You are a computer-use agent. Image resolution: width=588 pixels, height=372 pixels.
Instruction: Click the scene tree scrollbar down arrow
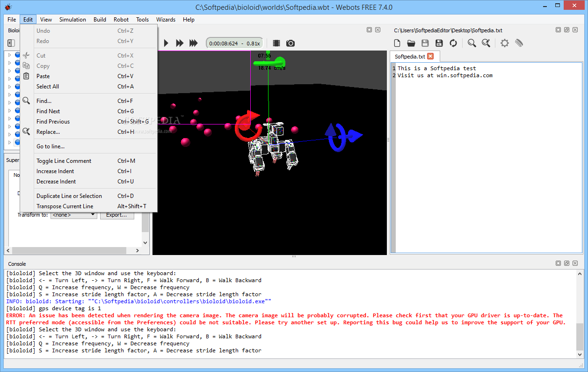[x=145, y=243]
